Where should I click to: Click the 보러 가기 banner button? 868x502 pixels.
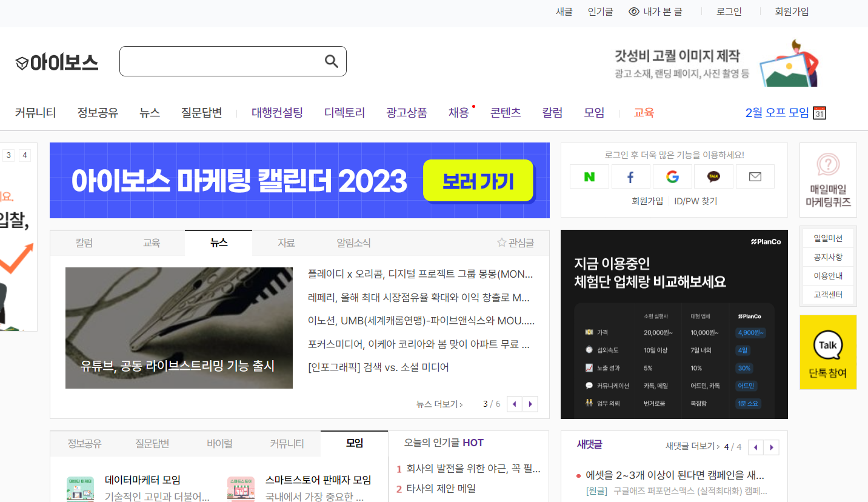[478, 181]
